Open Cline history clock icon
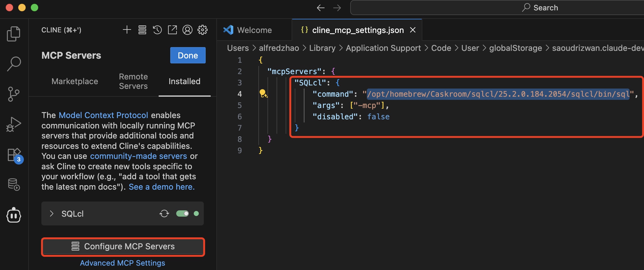 (157, 30)
